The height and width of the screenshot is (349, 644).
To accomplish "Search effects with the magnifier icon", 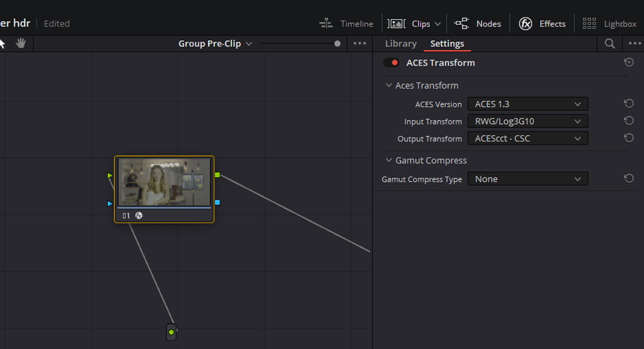I will point(610,44).
